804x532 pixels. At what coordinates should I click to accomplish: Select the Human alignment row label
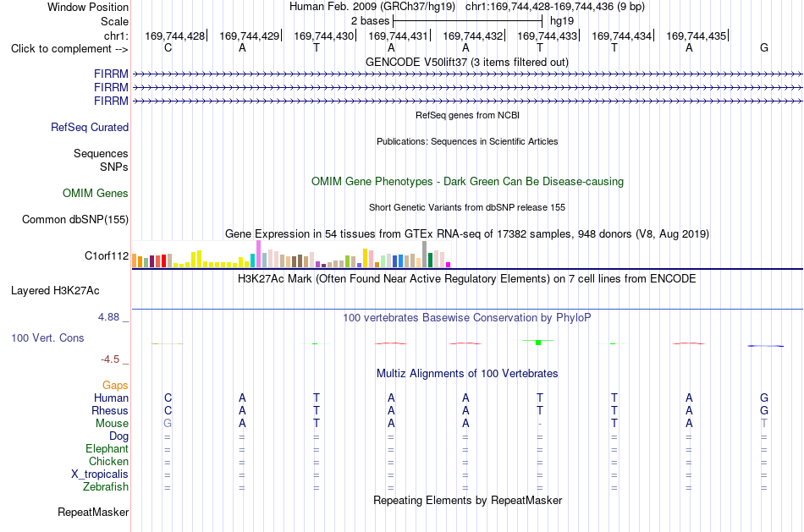[111, 398]
